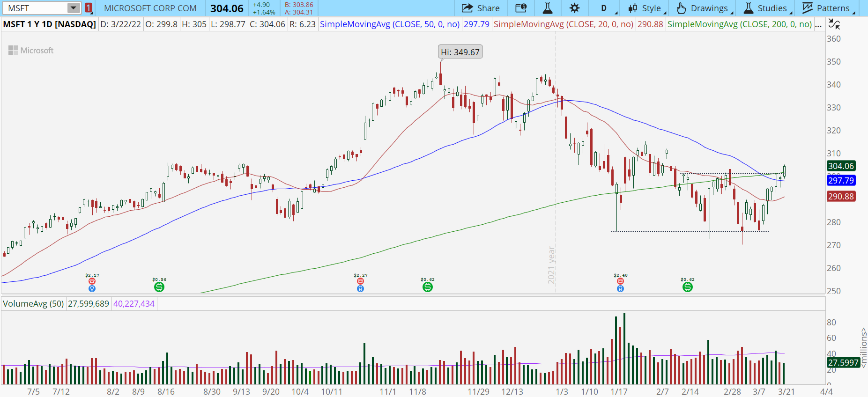Click the +1.64% percent change value

point(264,12)
